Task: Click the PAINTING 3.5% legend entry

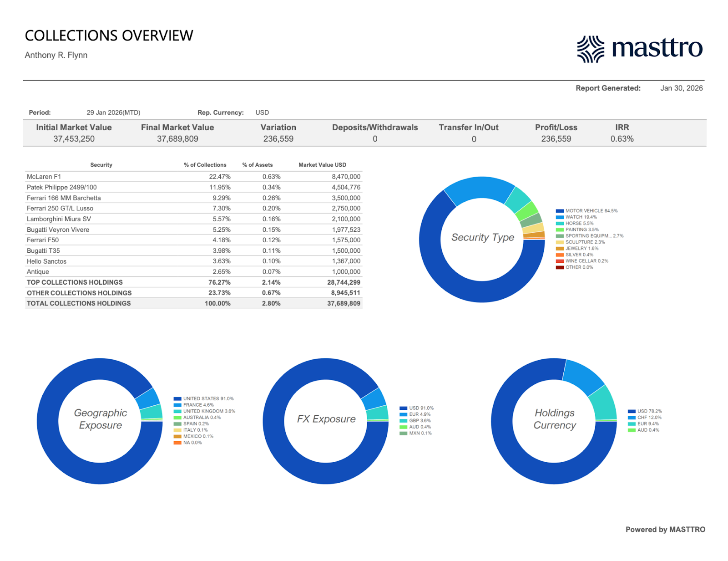Action: coord(577,229)
